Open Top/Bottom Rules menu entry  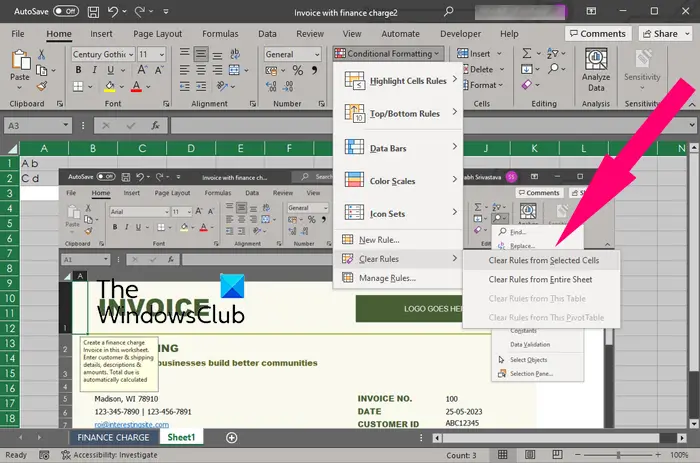(399, 113)
